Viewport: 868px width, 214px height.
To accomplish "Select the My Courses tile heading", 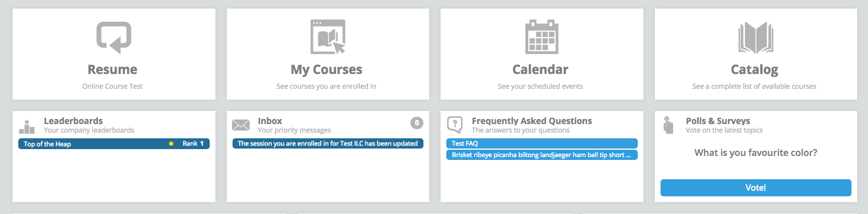I will (327, 70).
